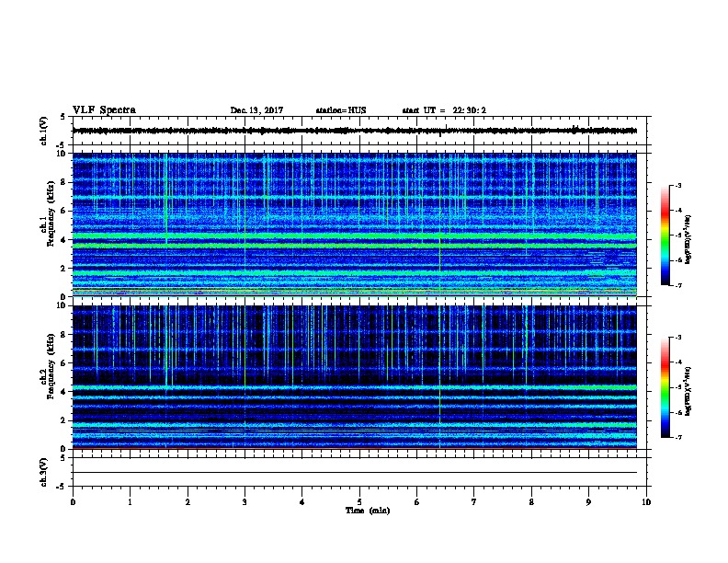Click the "3" tick on the time axis
This screenshot has width=728, height=563.
[x=245, y=502]
